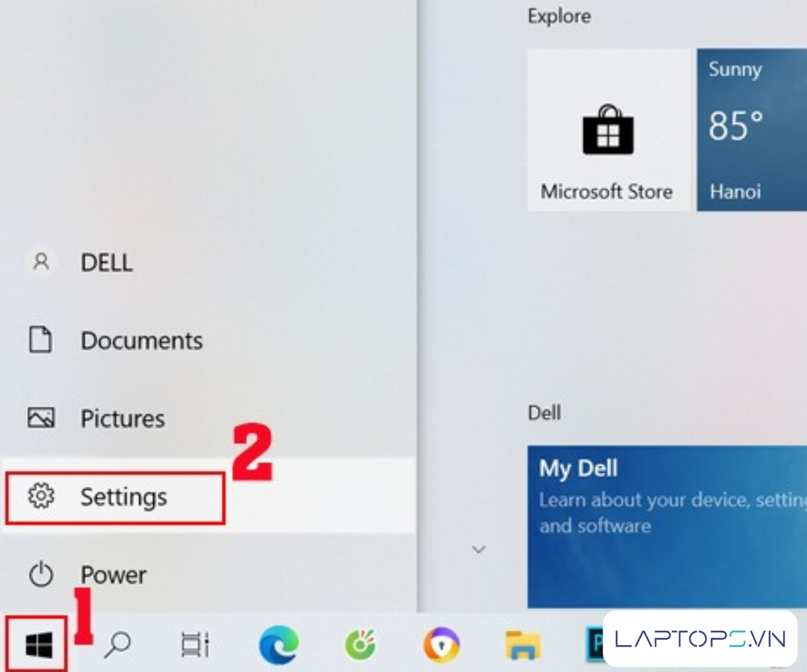Click the Explore group header

coord(559,17)
